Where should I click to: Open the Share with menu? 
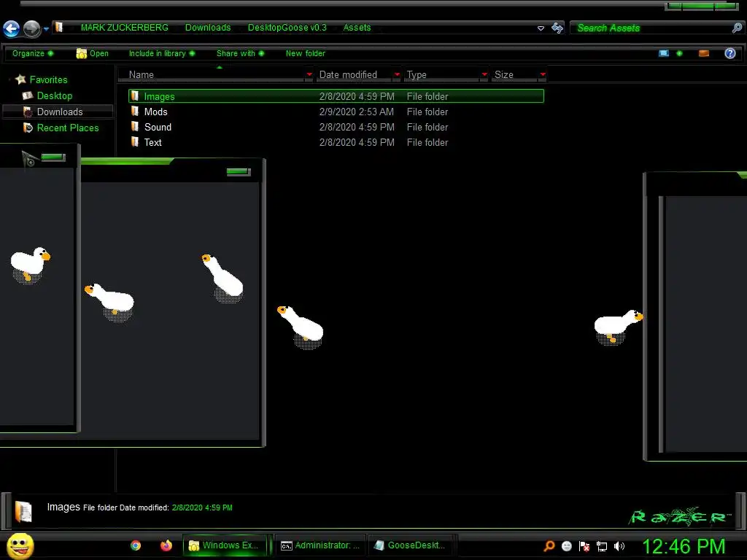click(240, 53)
